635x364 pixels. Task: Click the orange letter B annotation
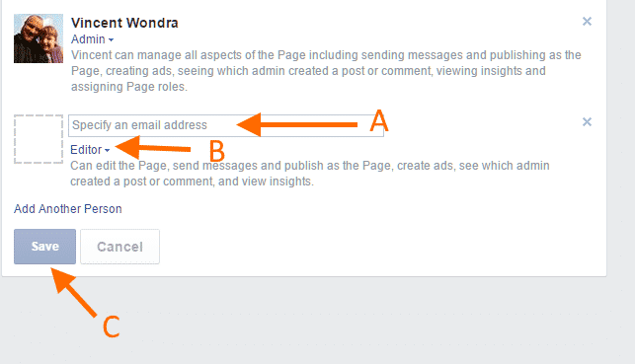pos(216,151)
